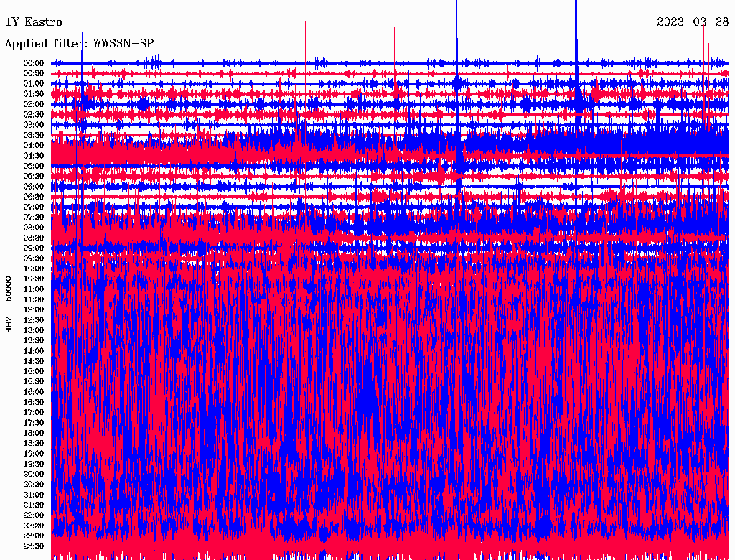Click the 01:30 time row label

coord(34,94)
